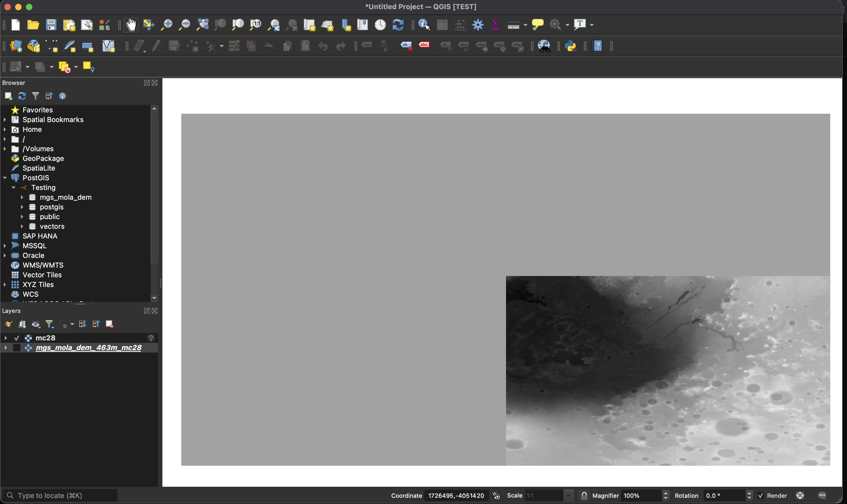Collapse the Testing connection node

click(13, 188)
